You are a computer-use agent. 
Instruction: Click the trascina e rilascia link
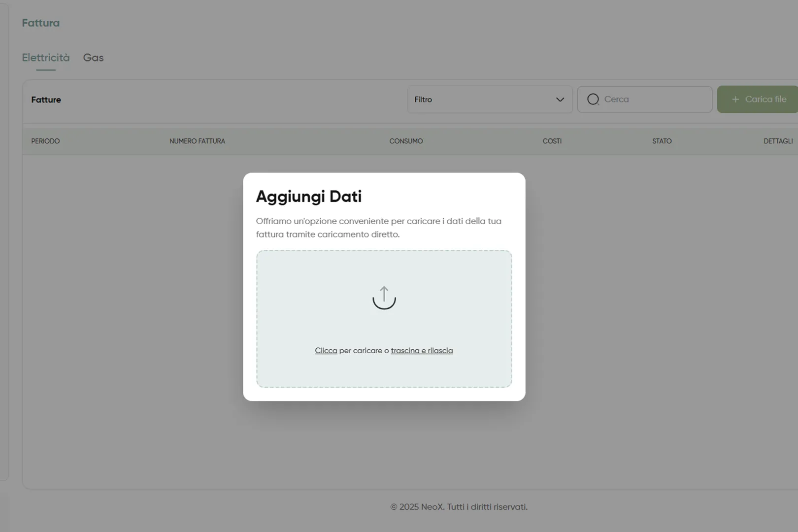click(x=422, y=350)
